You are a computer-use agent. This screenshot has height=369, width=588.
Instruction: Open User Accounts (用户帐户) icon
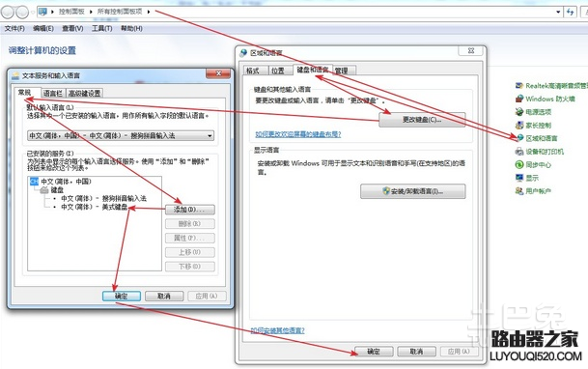coord(519,191)
